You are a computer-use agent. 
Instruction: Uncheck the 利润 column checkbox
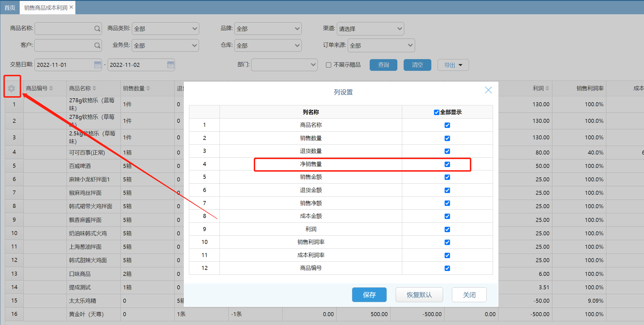coord(447,229)
